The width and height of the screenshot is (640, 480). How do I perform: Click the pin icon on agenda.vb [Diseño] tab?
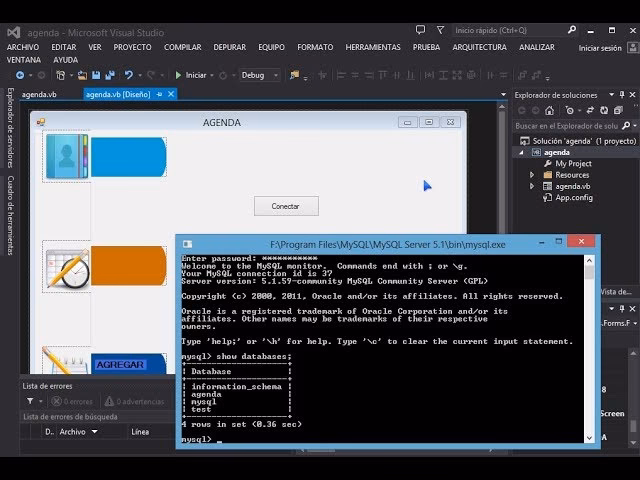pos(159,94)
